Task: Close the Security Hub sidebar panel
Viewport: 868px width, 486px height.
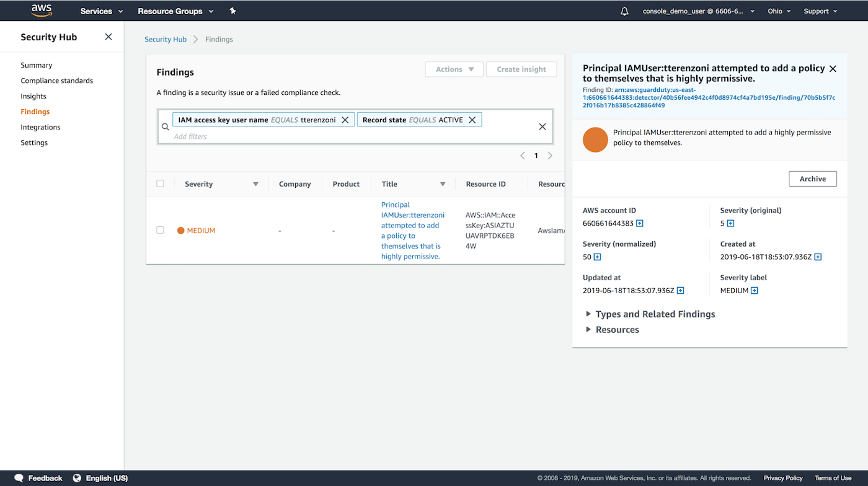Action: pos(108,37)
